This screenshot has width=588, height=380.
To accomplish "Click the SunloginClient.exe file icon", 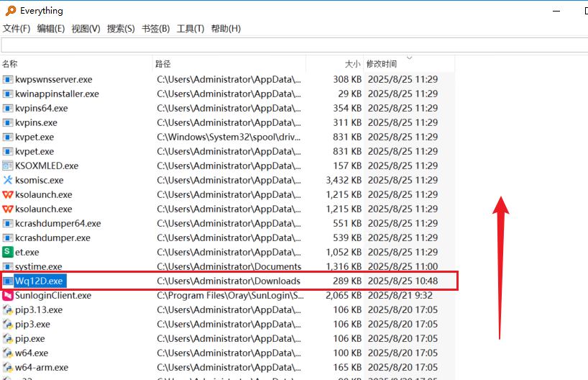I will point(8,295).
